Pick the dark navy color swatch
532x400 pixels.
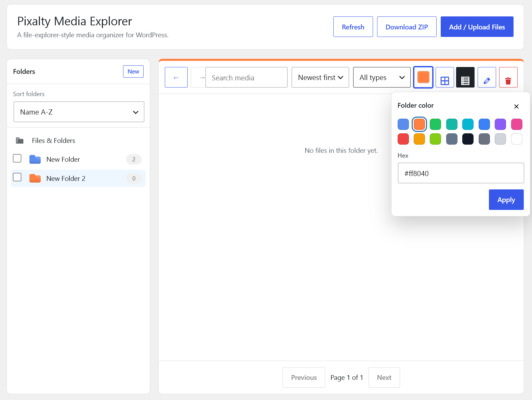click(x=468, y=139)
